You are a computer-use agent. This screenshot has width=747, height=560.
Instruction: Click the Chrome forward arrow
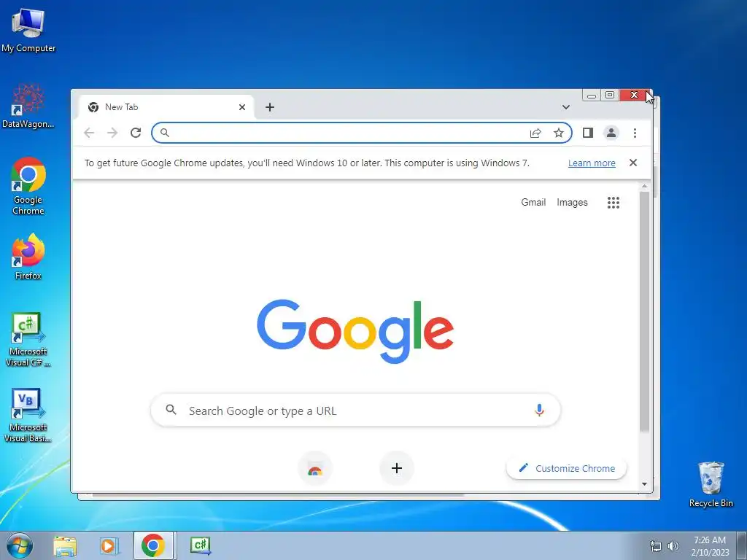[112, 133]
